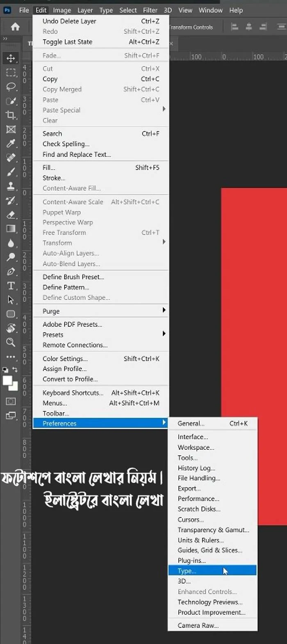
Task: Select the Path Selection tool
Action: coord(11,300)
